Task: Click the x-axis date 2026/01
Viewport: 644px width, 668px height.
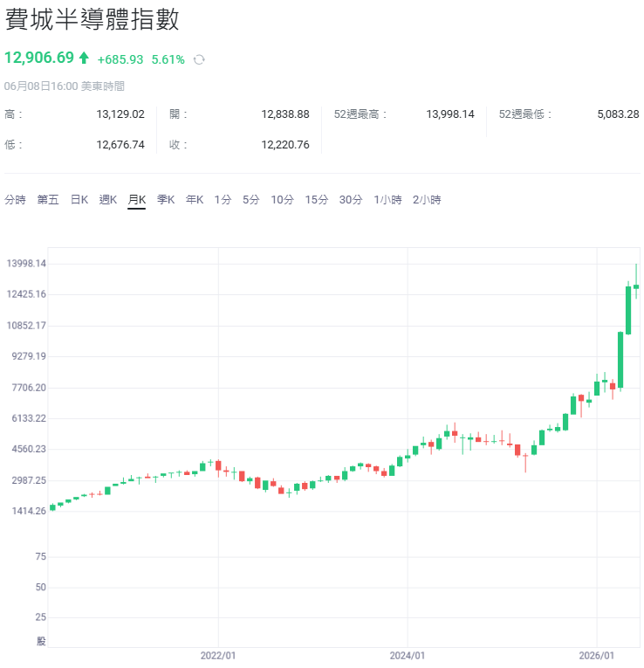Action: click(x=596, y=656)
